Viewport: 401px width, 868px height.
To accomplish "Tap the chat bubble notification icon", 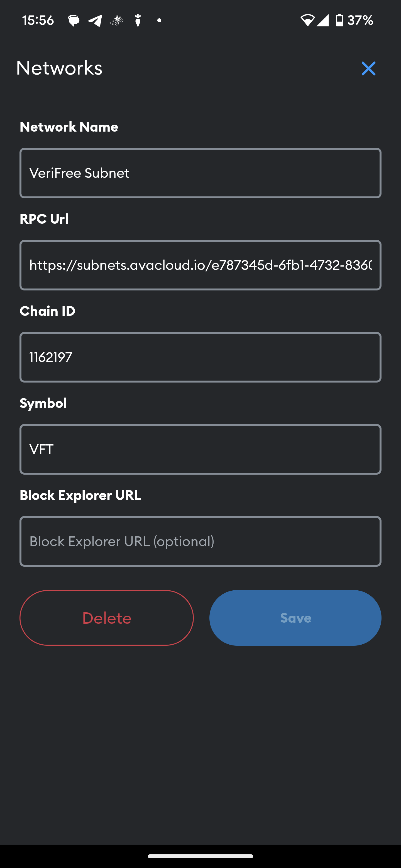I will click(x=74, y=21).
